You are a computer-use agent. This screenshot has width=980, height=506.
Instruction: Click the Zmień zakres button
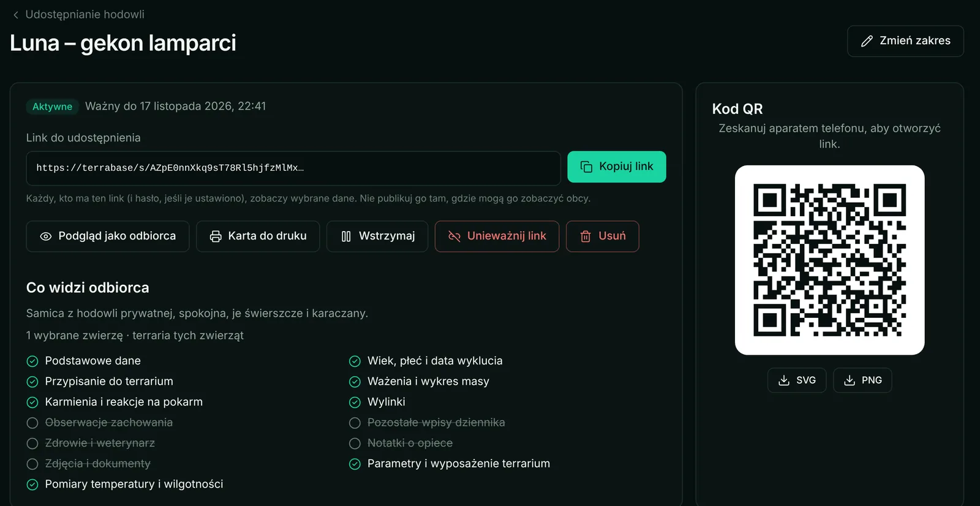click(x=905, y=41)
